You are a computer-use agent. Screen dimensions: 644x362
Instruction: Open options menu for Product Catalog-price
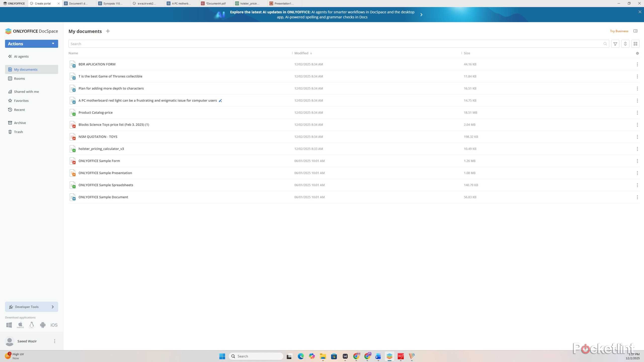click(637, 113)
